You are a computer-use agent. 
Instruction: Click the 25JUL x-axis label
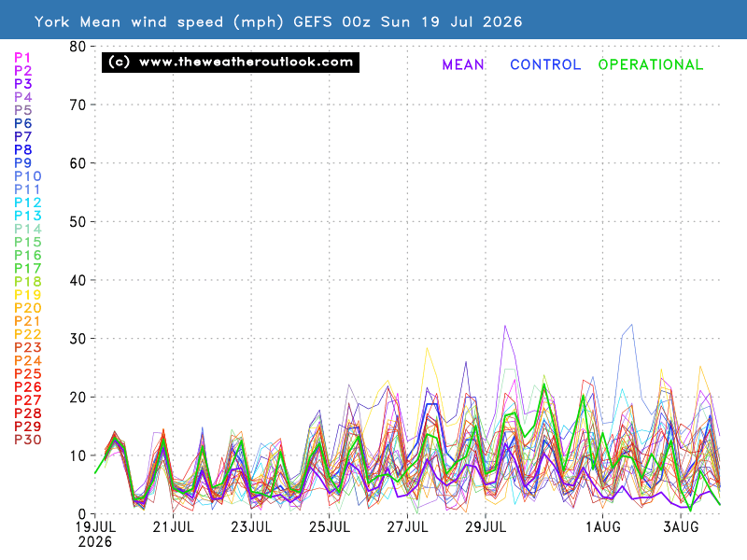point(330,527)
